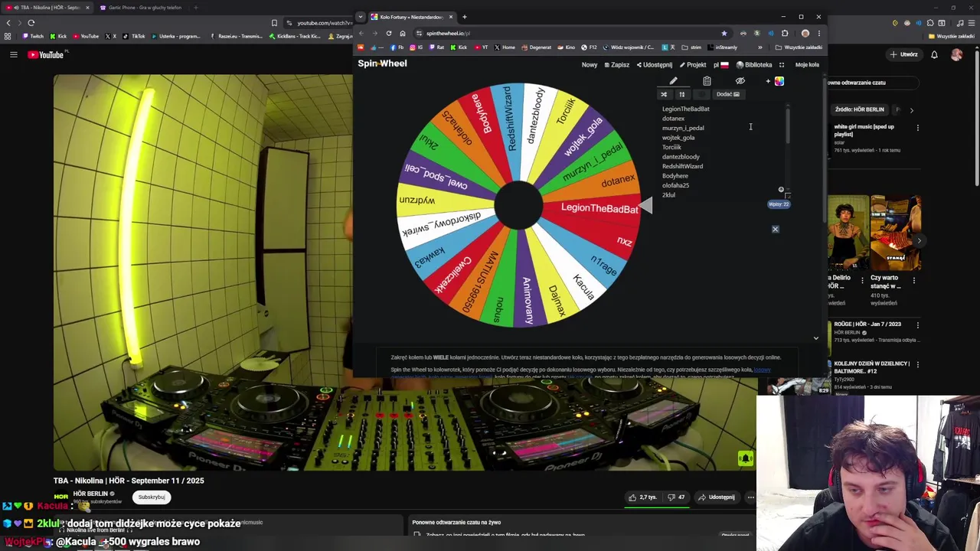Viewport: 980px width, 551px height.
Task: Open the front browser three-dot menu
Action: point(818,34)
